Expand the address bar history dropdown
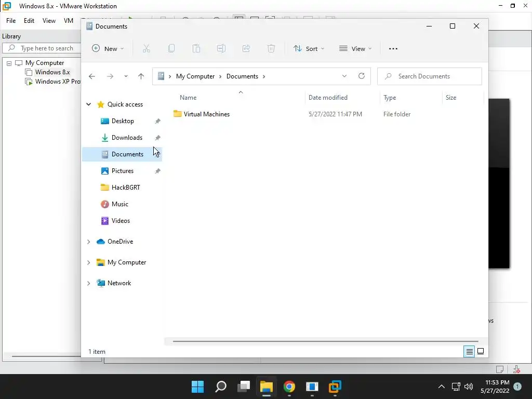This screenshot has width=532, height=399. click(344, 76)
